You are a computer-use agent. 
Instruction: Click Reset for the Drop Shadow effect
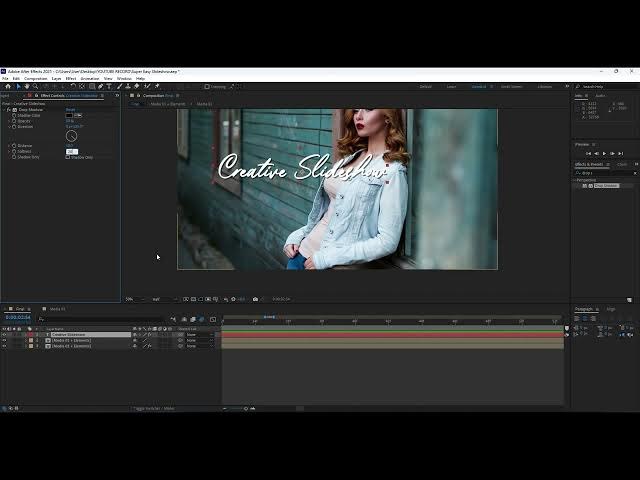click(x=70, y=109)
